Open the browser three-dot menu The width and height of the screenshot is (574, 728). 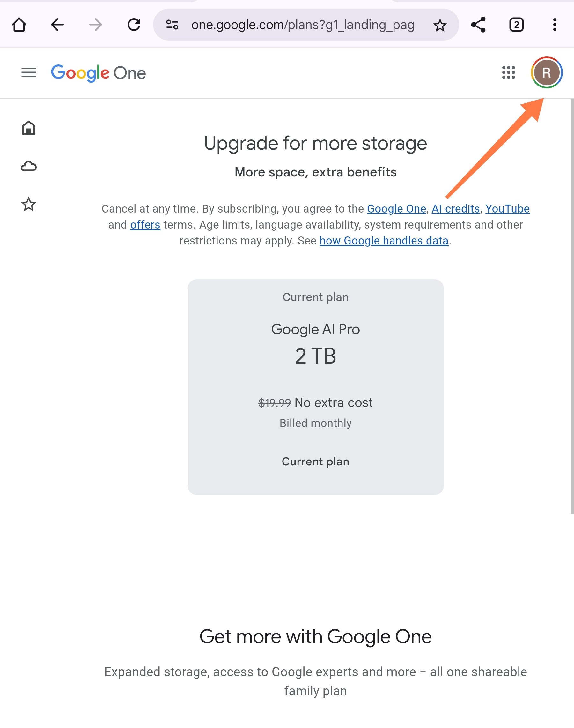[555, 25]
